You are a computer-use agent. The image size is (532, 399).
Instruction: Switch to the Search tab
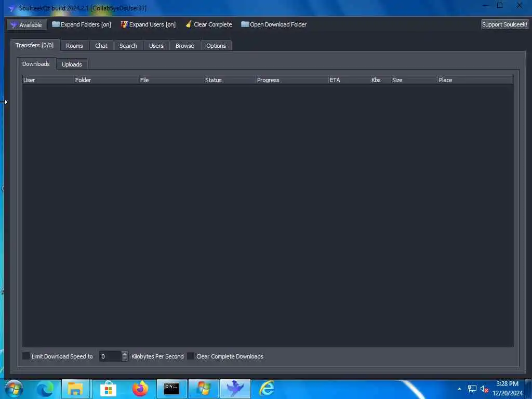point(128,46)
